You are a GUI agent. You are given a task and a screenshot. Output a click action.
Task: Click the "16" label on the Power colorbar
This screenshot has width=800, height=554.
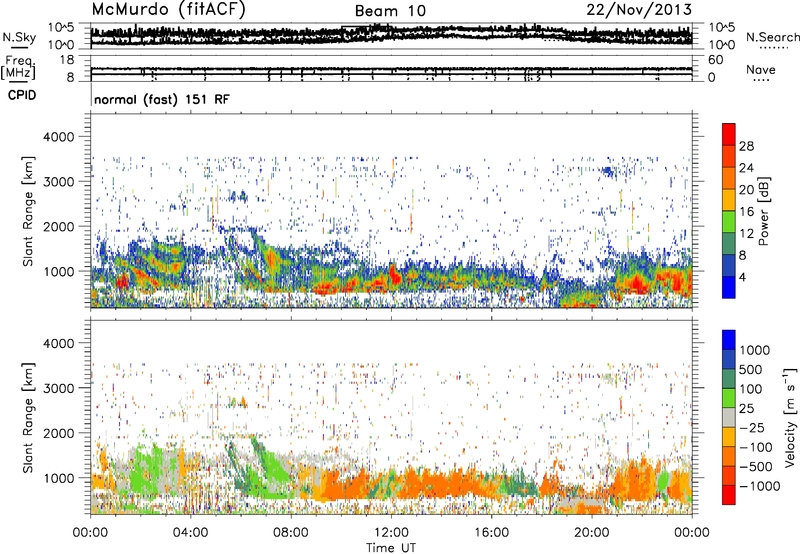(x=746, y=212)
